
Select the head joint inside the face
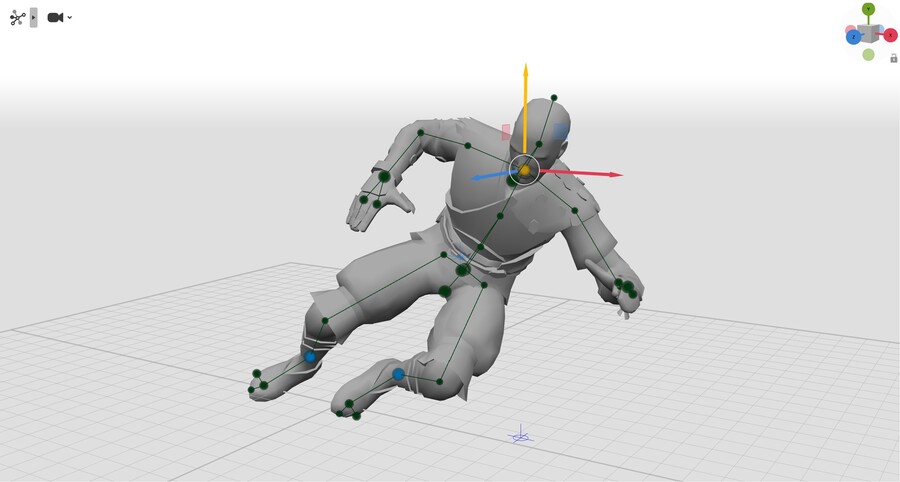(538, 144)
